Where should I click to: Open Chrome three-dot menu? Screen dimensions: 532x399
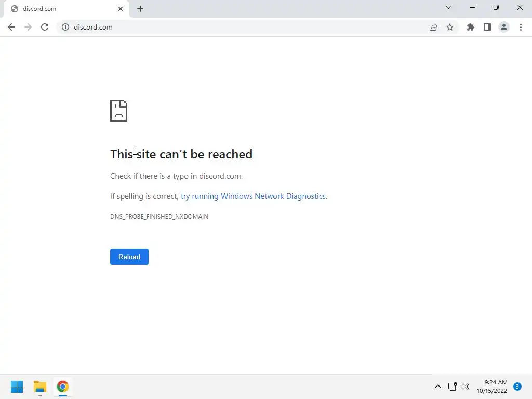click(521, 27)
